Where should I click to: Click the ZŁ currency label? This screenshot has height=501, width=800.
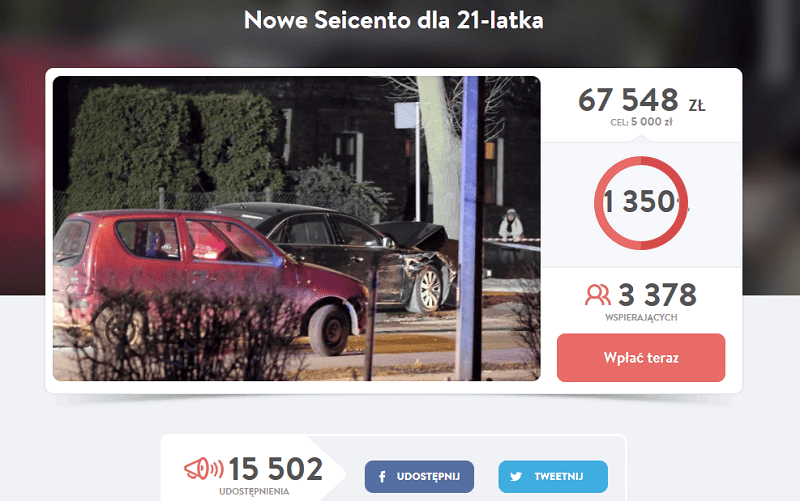tap(696, 106)
